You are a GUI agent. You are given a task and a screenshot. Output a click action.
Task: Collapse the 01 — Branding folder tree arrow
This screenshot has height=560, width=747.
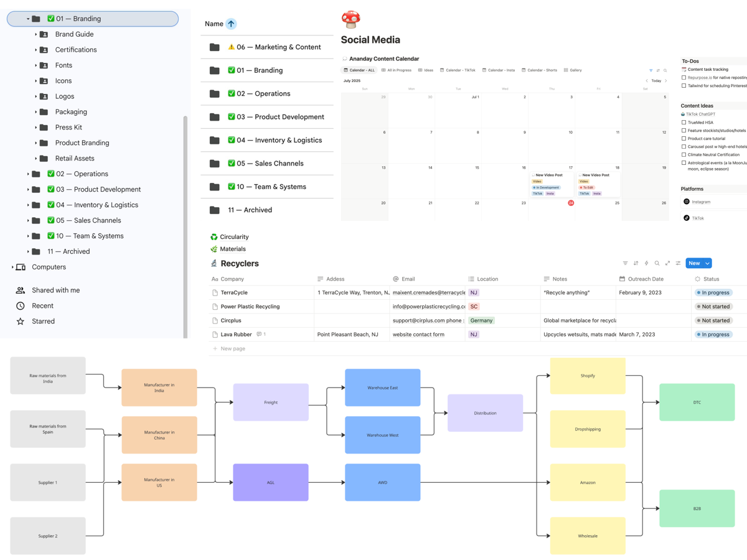[x=28, y=19]
